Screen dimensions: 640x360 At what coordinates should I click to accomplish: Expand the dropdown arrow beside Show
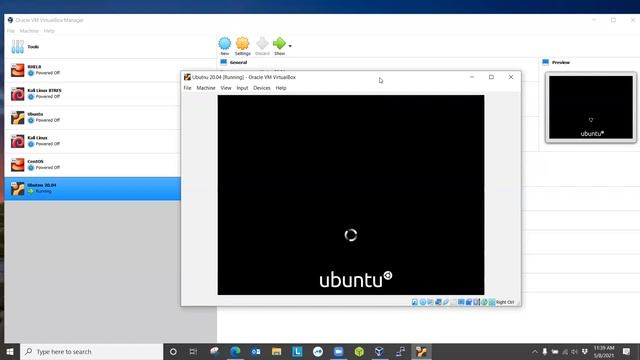[x=290, y=46]
